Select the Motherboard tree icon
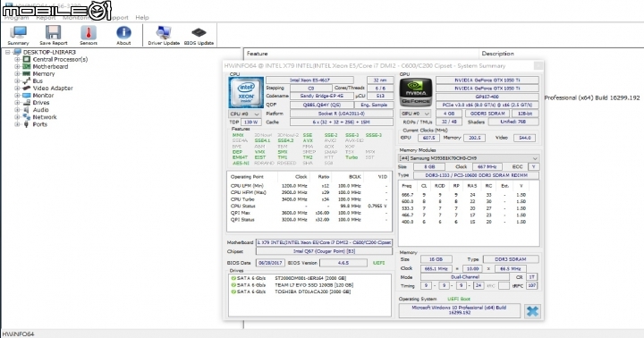 (x=27, y=66)
